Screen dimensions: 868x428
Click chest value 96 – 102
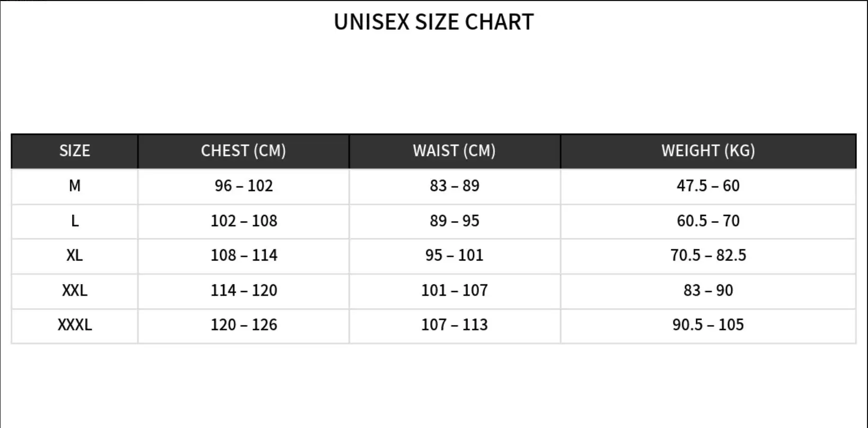[244, 186]
